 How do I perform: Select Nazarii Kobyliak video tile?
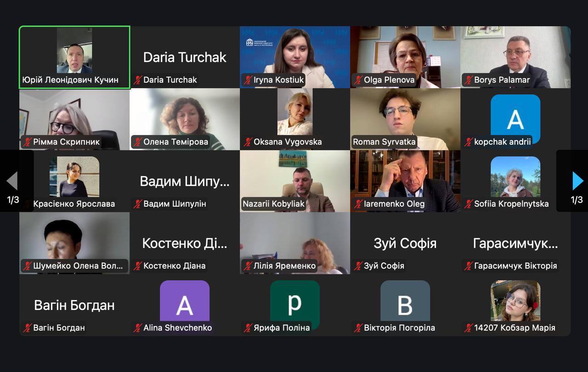click(295, 181)
